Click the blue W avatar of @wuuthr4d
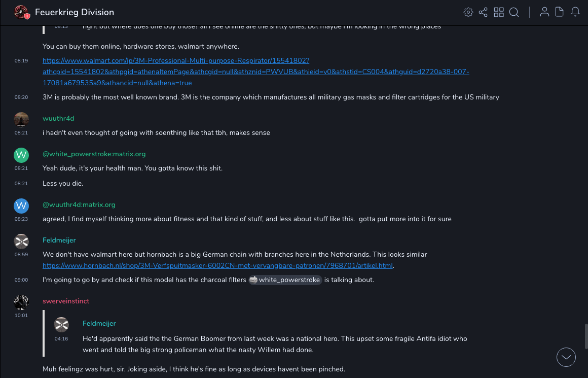Screen dimensions: 588x378 [x=21, y=205]
